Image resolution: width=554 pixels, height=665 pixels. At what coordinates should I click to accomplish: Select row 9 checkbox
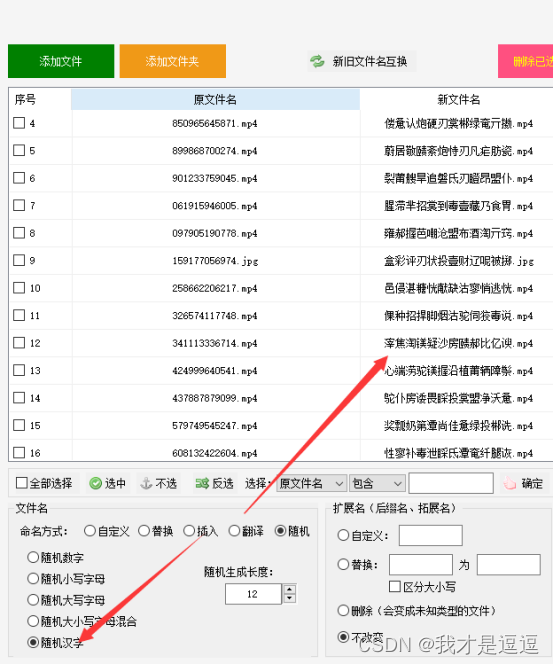pos(19,260)
